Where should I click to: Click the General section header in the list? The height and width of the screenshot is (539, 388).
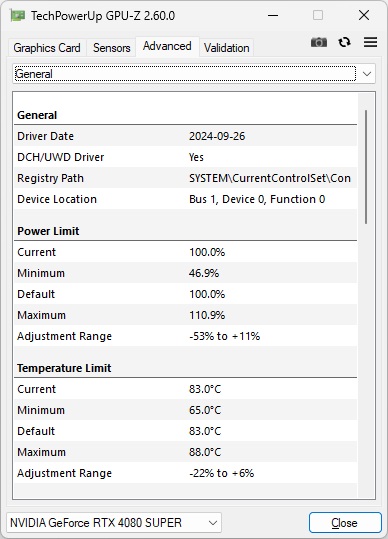coord(37,115)
